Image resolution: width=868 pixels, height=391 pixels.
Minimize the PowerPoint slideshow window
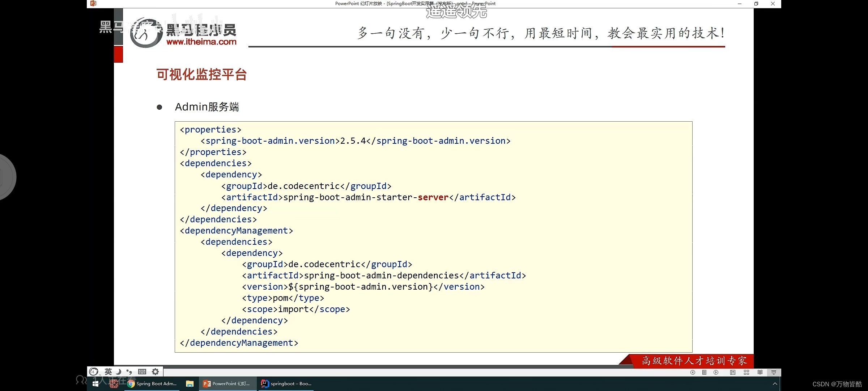tap(740, 4)
